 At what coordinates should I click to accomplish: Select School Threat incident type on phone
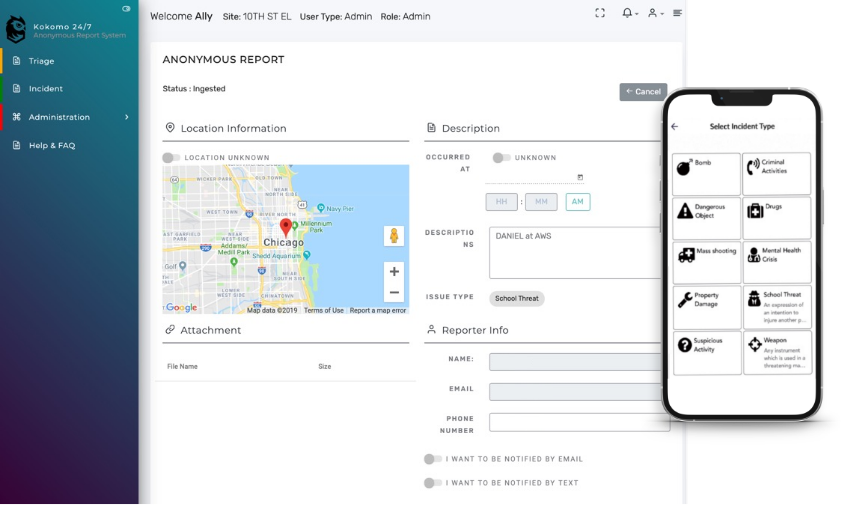[x=777, y=307]
